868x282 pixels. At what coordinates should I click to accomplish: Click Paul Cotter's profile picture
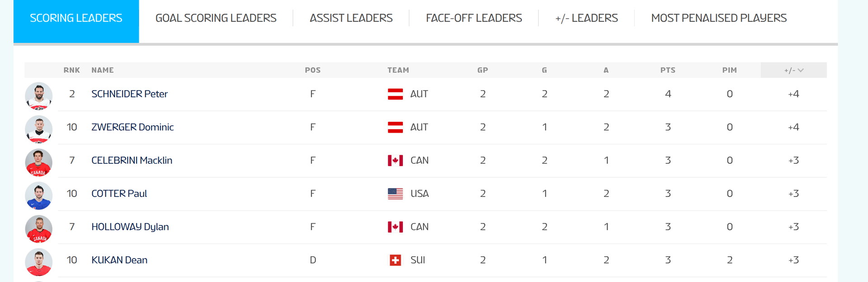tap(39, 196)
